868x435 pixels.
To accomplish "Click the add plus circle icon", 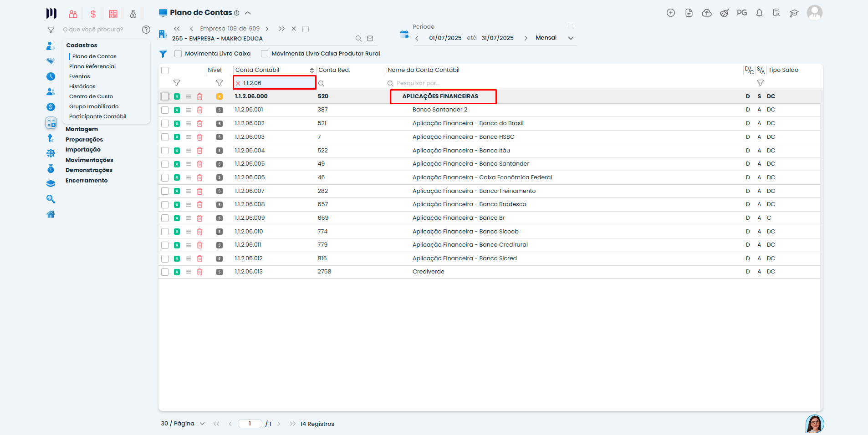I will pyautogui.click(x=670, y=13).
